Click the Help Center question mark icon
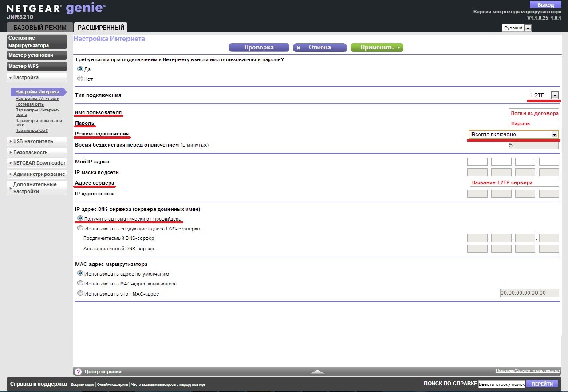568x392 pixels. 78,372
